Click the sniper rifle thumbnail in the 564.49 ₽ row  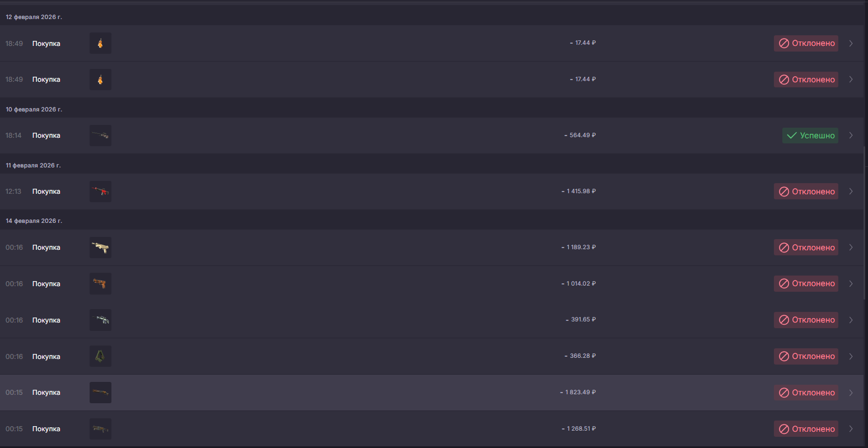tap(100, 136)
